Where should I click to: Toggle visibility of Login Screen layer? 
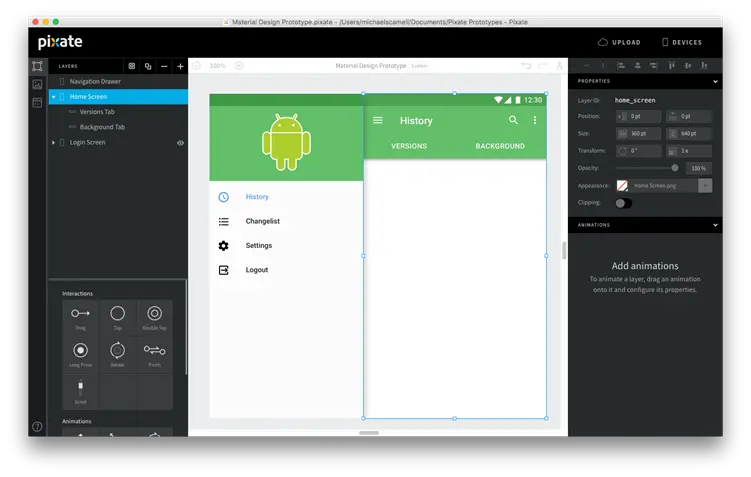click(181, 143)
